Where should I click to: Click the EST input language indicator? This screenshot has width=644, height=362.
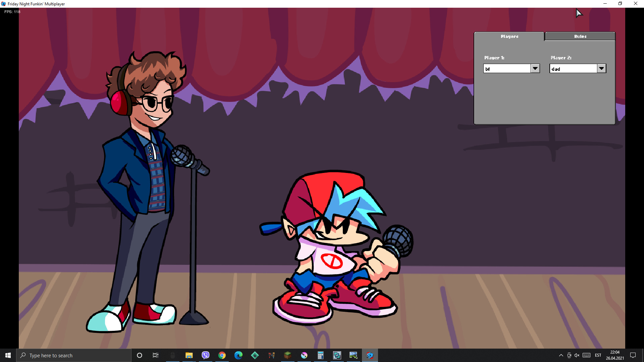[x=598, y=355]
